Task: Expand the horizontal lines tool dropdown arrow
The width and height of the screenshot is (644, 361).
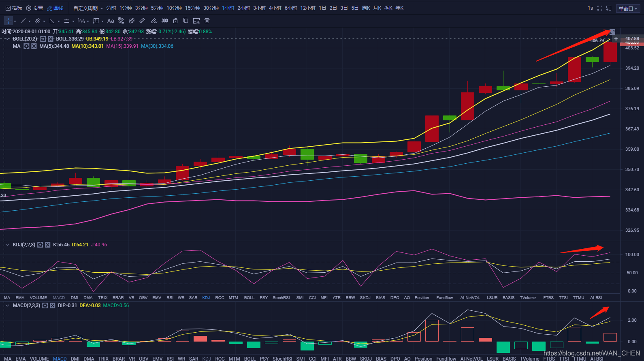Action: [73, 21]
